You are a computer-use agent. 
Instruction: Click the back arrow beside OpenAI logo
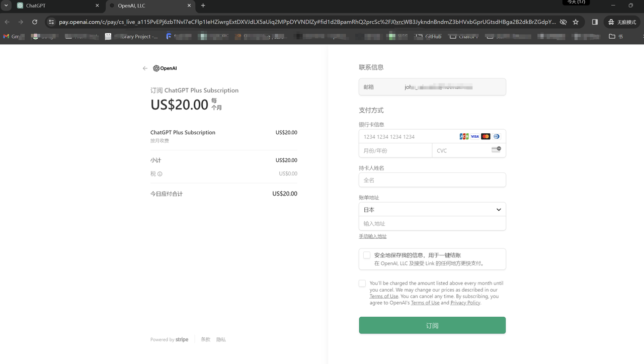[145, 68]
